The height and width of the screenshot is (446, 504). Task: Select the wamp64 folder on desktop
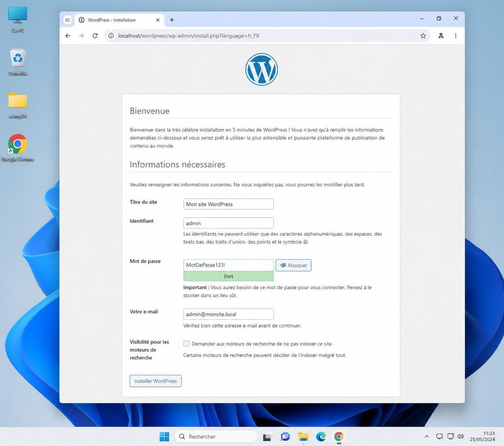17,105
